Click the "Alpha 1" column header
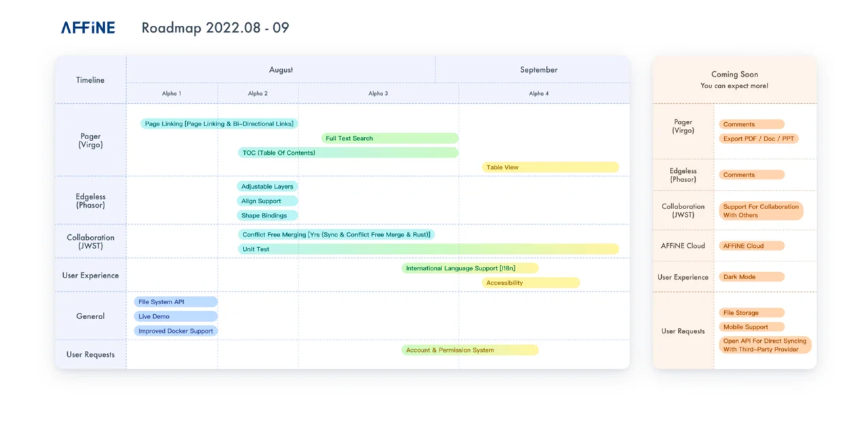Screen dimensions: 868x429 click(x=172, y=94)
